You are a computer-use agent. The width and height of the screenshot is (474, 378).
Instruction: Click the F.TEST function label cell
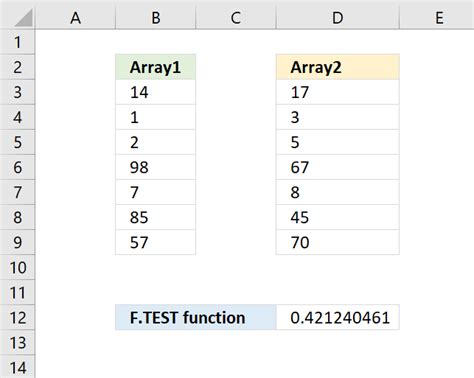coord(196,317)
